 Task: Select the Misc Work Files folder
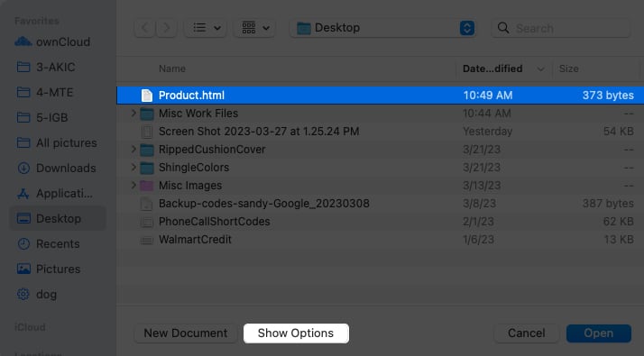click(380, 114)
